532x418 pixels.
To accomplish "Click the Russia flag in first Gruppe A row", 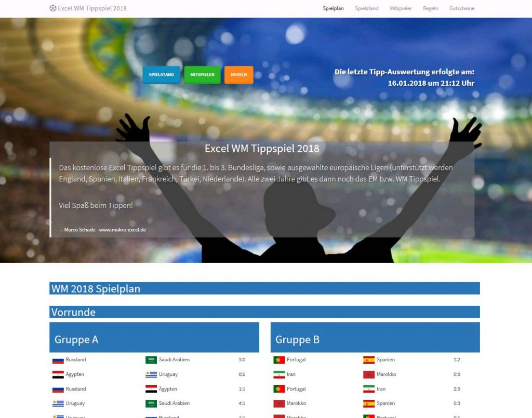I will tap(58, 360).
